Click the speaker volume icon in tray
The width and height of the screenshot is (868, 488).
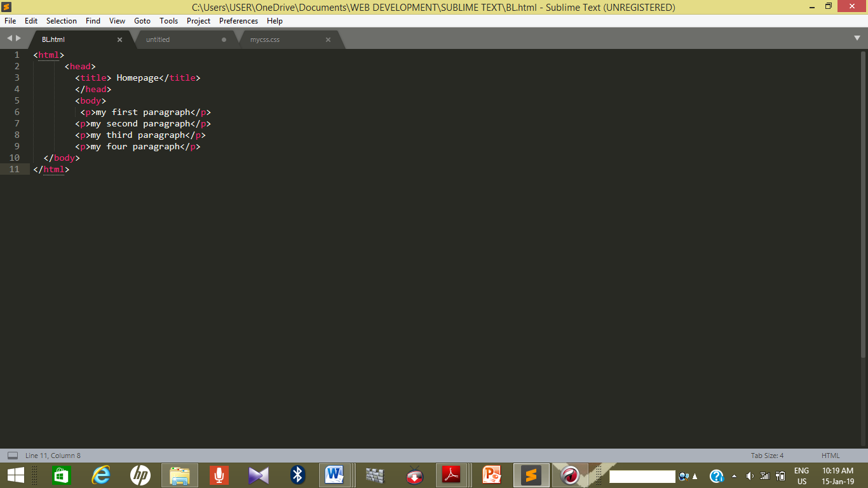click(x=750, y=475)
